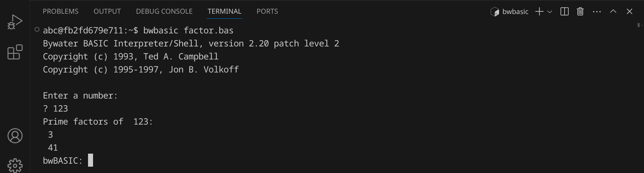This screenshot has height=173, width=644.
Task: Click the bwbasic terminal label
Action: click(509, 12)
